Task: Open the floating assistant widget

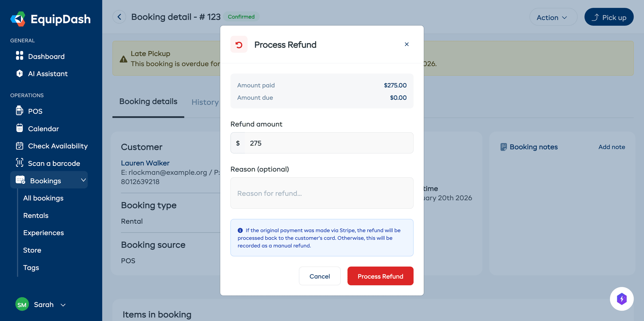Action: pos(622,299)
